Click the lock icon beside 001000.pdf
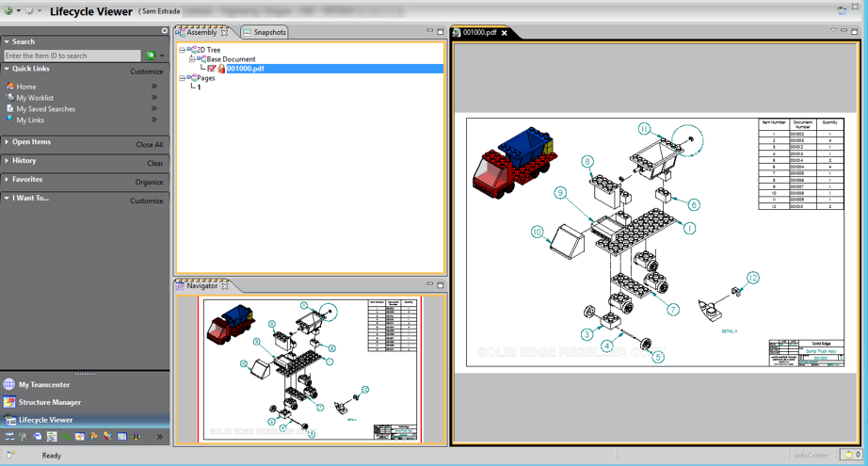The image size is (868, 466). pos(221,69)
